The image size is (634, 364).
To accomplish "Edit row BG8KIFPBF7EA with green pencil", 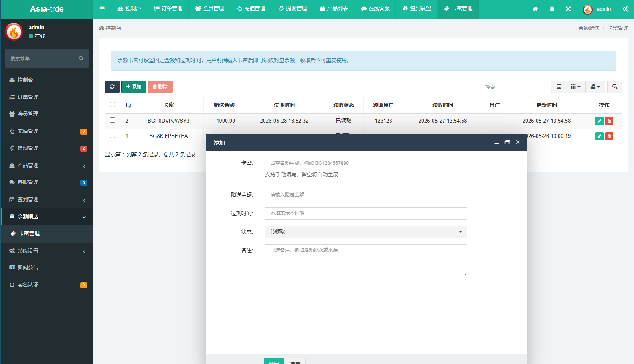I will [x=599, y=136].
